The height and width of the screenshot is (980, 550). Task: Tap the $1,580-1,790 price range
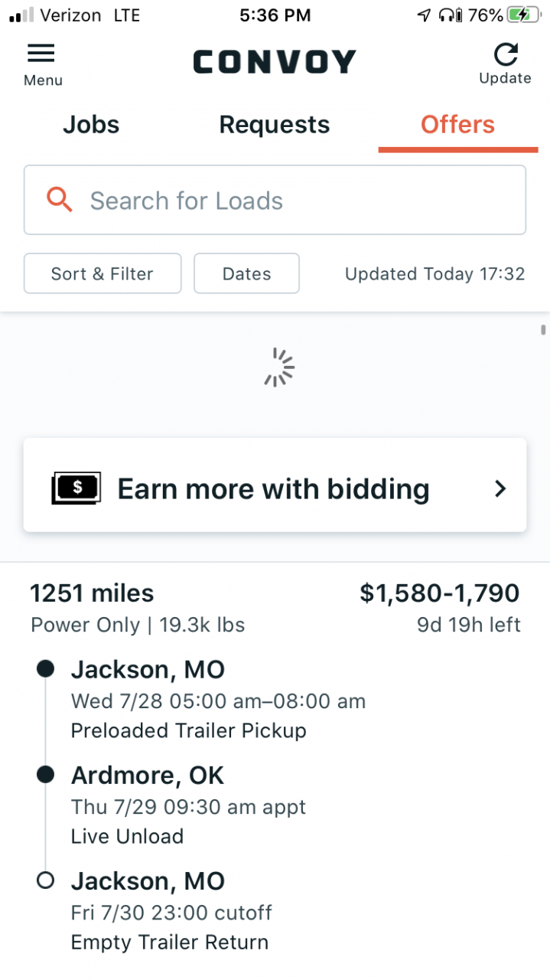439,593
